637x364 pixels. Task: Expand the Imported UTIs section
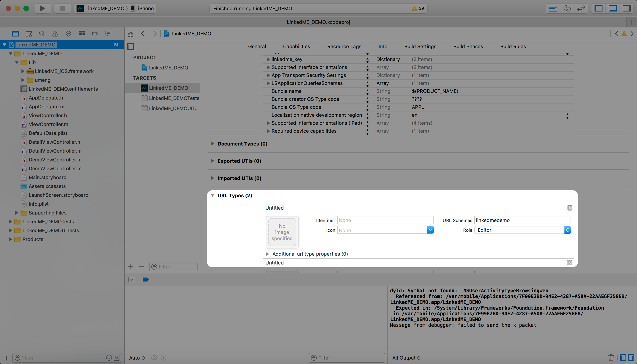[212, 178]
